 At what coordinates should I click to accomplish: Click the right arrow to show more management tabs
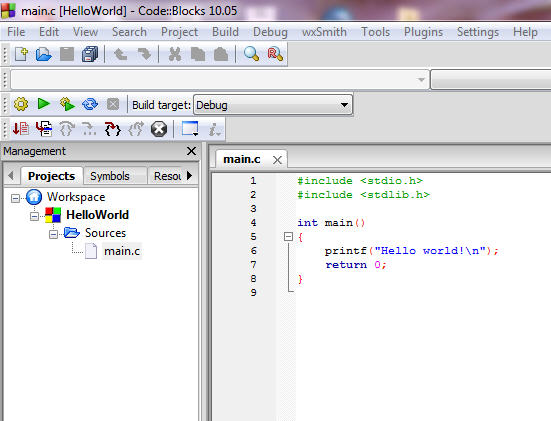click(x=190, y=175)
